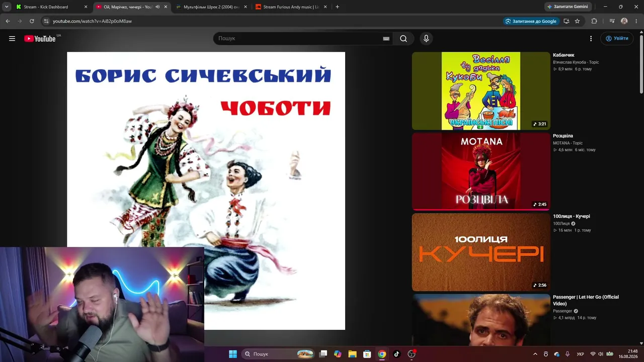Viewport: 644px width, 362px height.
Task: Open the Passenger Let Her Go video title
Action: (586, 300)
